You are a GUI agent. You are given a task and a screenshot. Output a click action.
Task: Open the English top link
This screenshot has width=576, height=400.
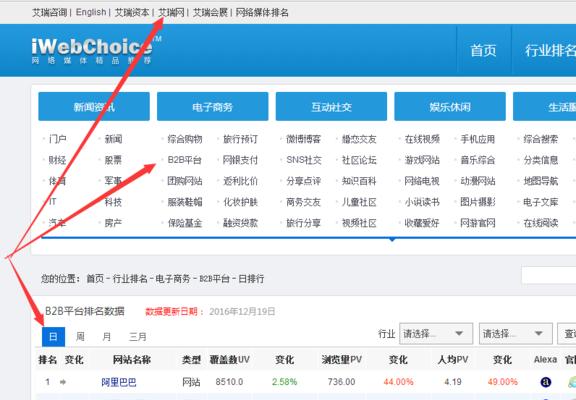91,12
